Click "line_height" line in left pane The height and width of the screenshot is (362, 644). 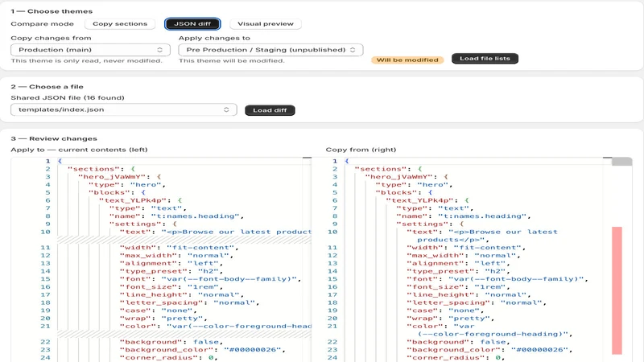(x=182, y=294)
